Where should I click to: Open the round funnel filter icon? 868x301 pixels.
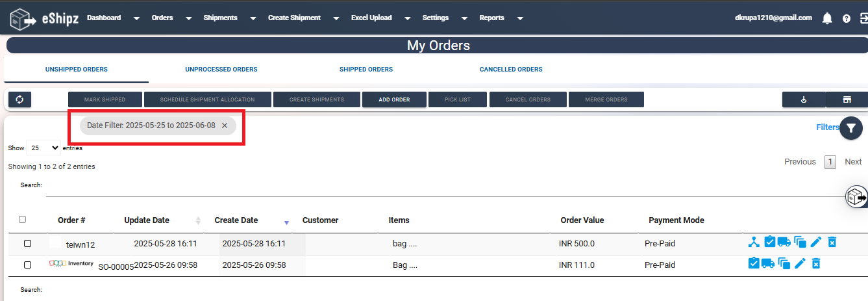(x=851, y=128)
